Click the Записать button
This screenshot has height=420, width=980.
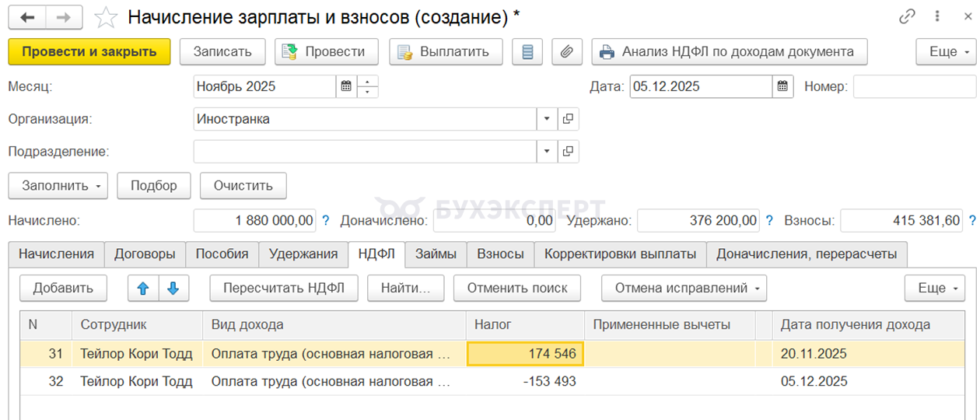(x=222, y=52)
